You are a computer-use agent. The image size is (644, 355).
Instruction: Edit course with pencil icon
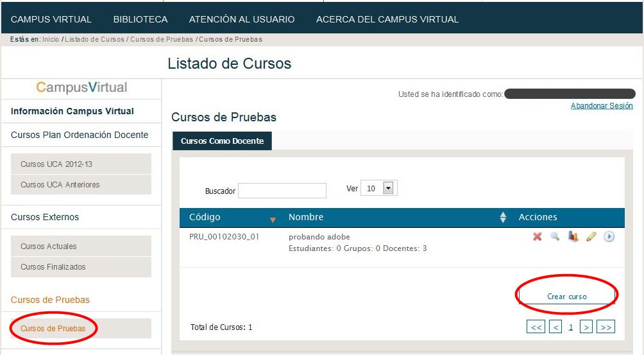591,237
